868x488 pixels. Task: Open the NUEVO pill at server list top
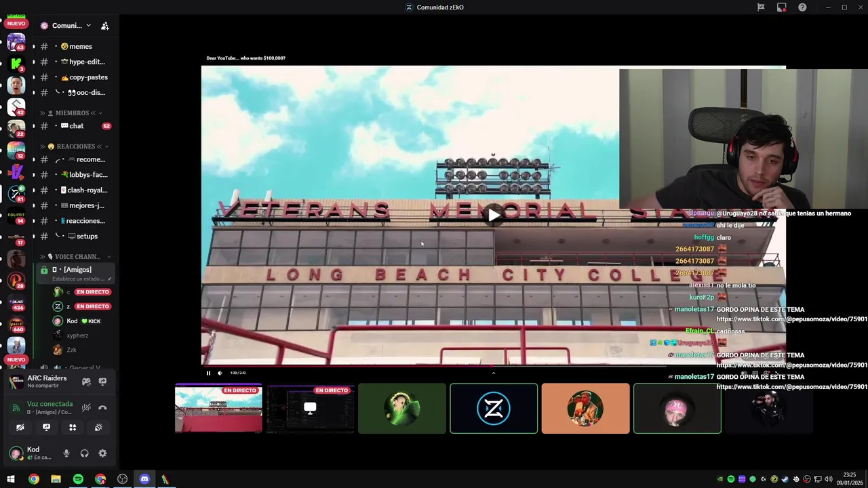tap(16, 24)
